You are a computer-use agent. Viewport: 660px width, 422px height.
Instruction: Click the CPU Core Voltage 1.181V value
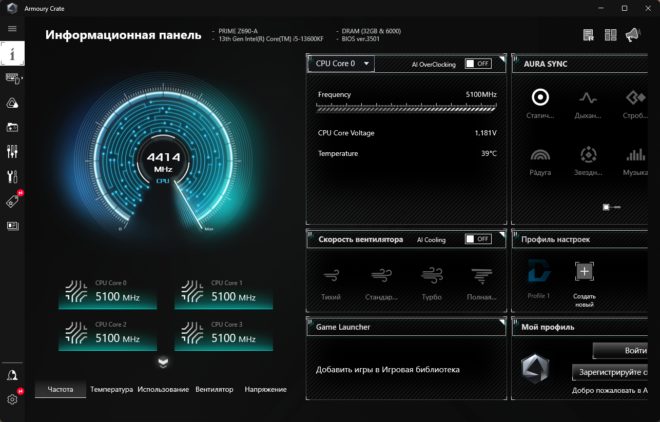485,133
